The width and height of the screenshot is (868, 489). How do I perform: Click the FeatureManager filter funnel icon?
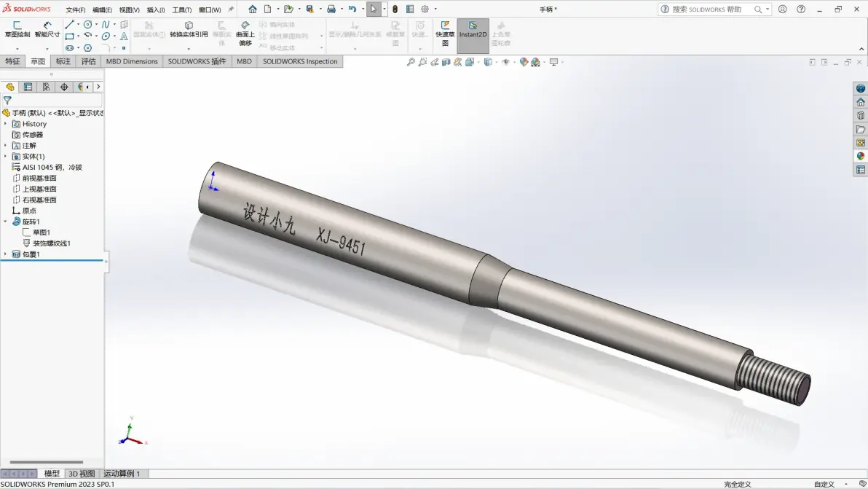coord(7,101)
